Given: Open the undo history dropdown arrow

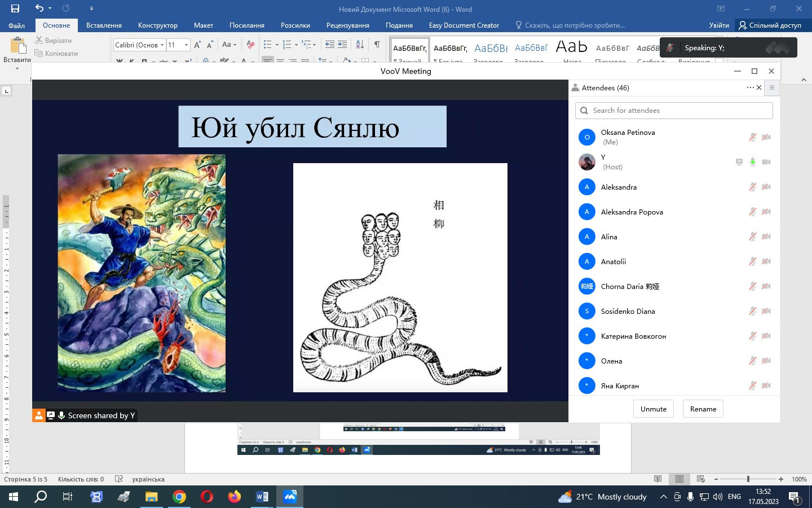Looking at the screenshot, I should tap(50, 8).
